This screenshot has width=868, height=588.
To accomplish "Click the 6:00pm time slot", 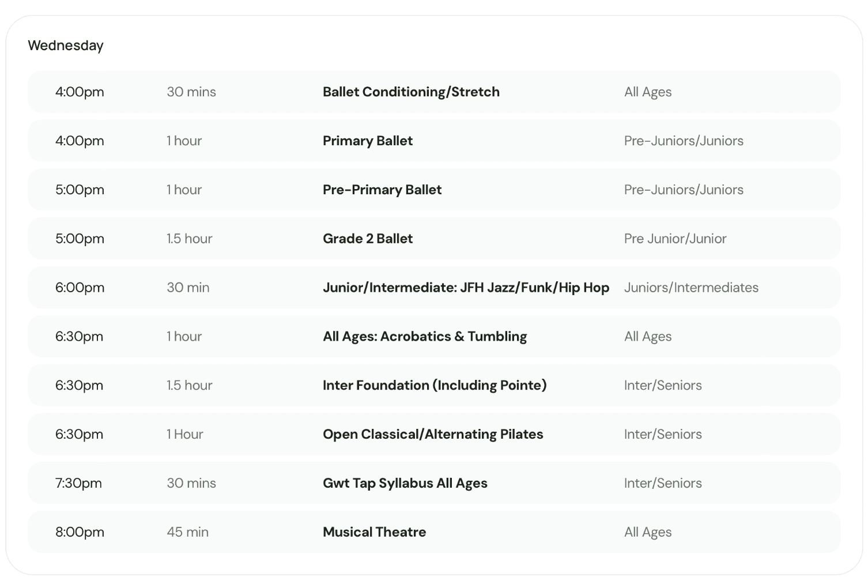I will pyautogui.click(x=80, y=287).
